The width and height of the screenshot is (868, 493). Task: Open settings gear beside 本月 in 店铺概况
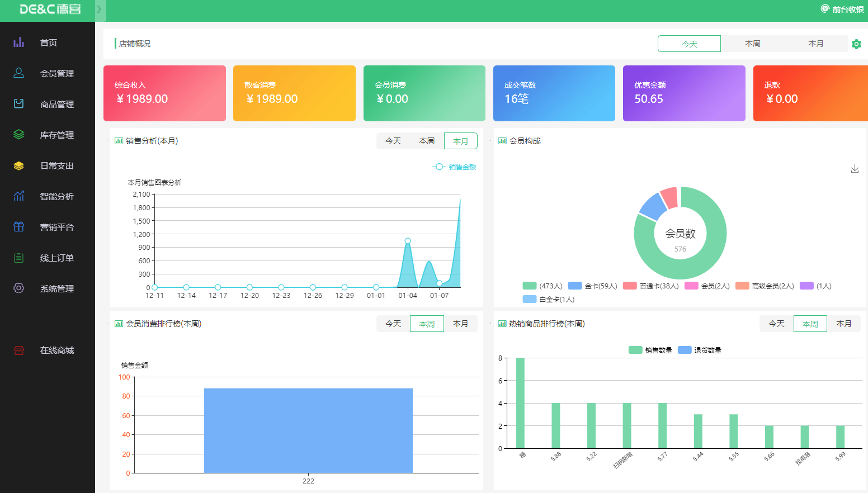point(856,44)
